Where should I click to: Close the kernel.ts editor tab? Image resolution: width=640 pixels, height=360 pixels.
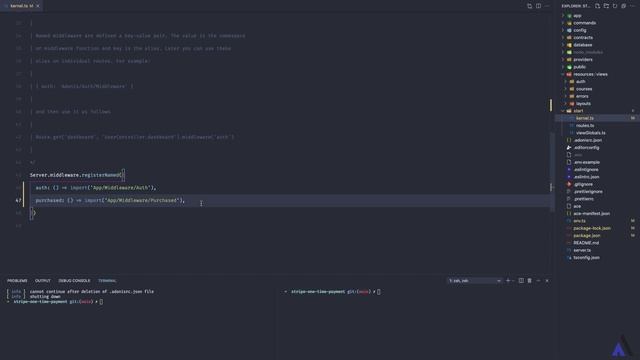[38, 6]
